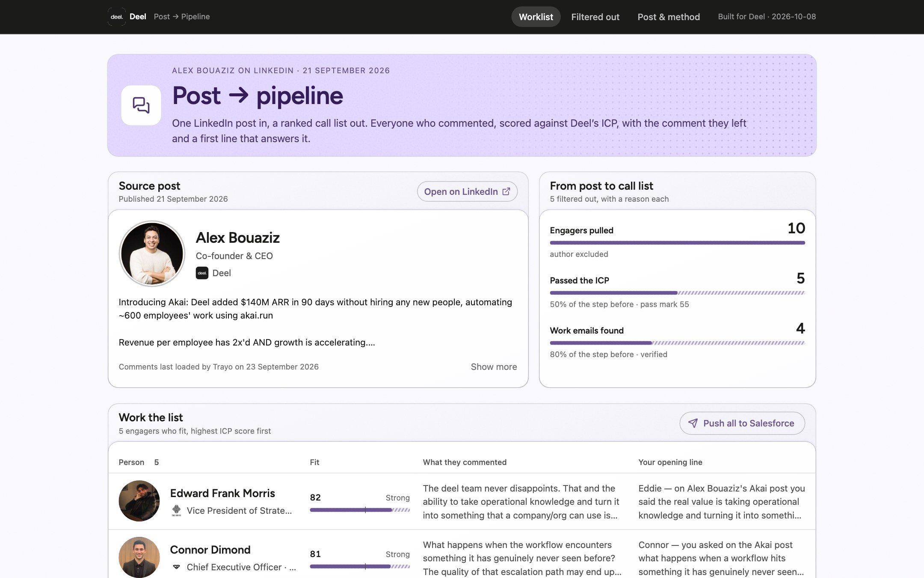Click company logo beside Vice President of Strate...
Viewport: 924px width, 578px height.
(176, 510)
